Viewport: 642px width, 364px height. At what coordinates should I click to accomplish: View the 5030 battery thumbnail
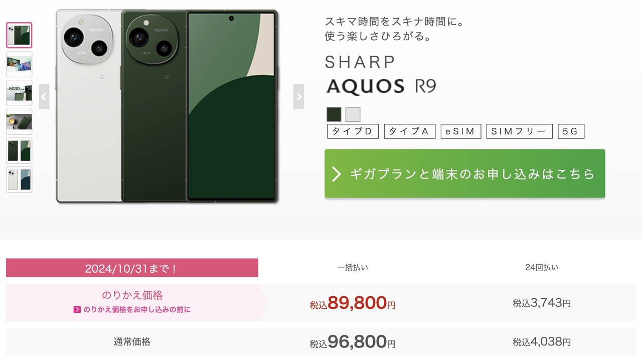[19, 93]
